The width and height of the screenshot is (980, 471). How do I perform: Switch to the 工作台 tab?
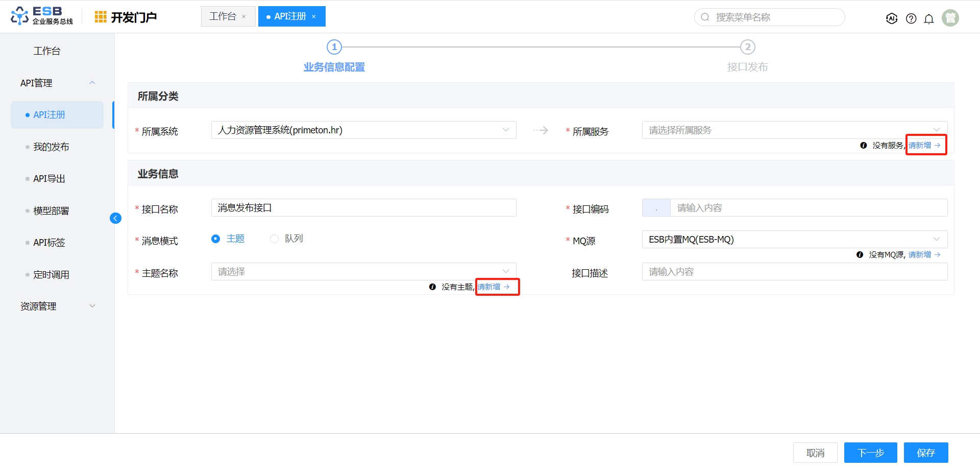tap(223, 16)
